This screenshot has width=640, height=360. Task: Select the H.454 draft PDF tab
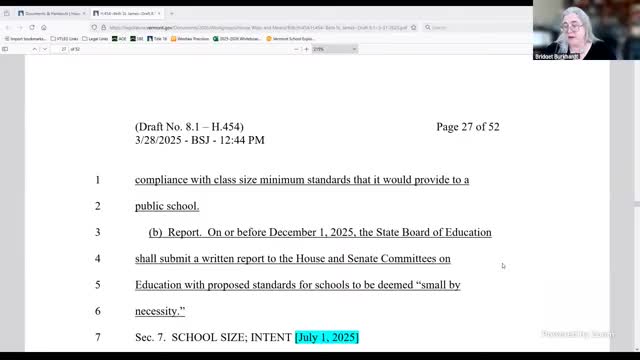127,13
